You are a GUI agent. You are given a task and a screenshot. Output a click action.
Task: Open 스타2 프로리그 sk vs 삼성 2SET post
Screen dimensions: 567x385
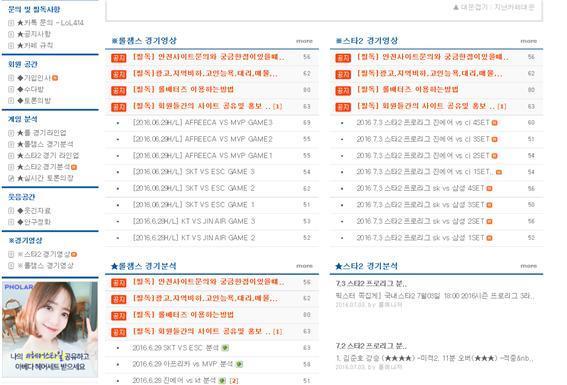(x=420, y=221)
